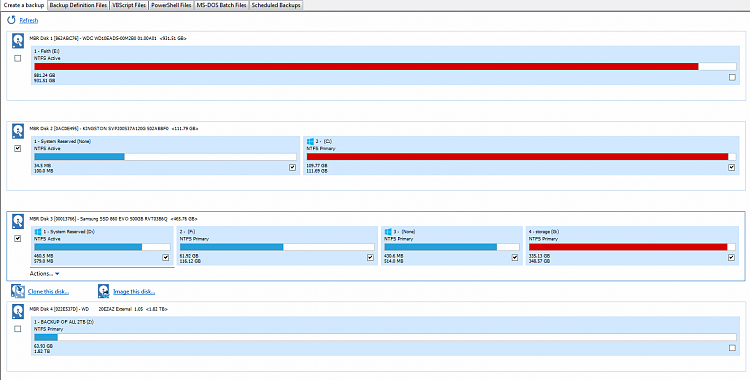The width and height of the screenshot is (750, 380).
Task: Click the Disk 2 C: red usage bar
Action: click(518, 156)
